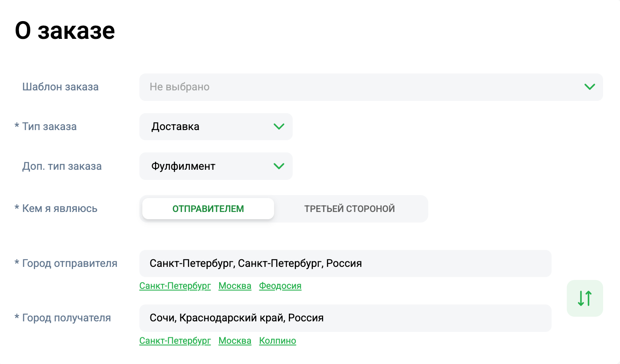The width and height of the screenshot is (620, 364).
Task: Click the Город отправителя input field
Action: 345,263
